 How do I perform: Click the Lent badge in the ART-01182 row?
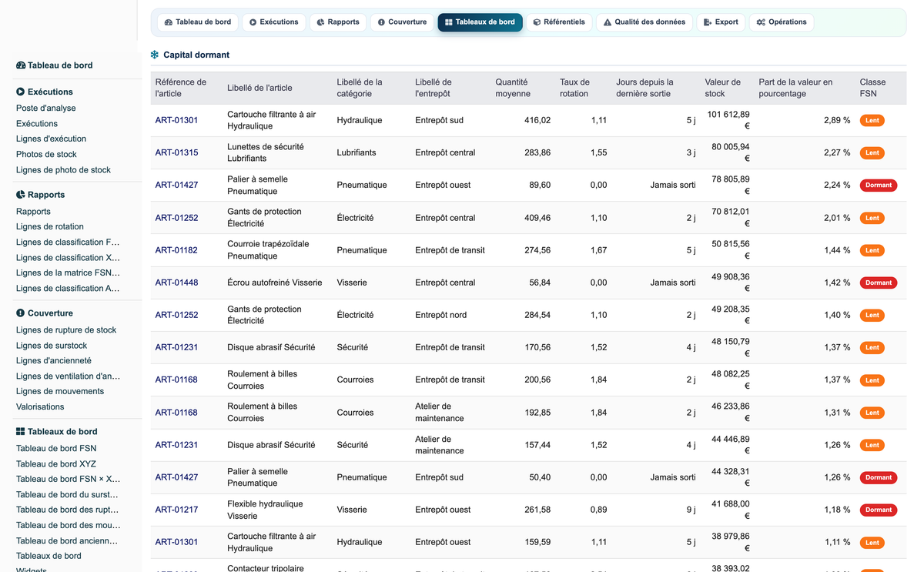[872, 250]
